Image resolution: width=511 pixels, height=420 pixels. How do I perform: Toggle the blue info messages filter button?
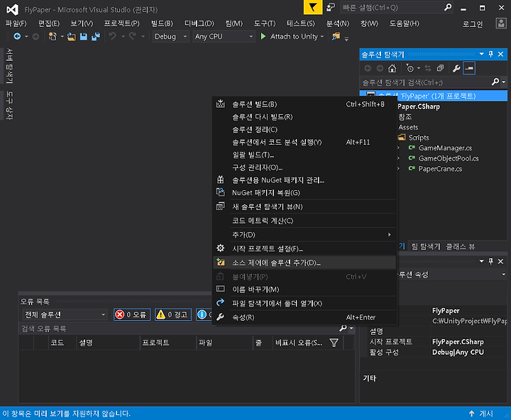tap(204, 314)
